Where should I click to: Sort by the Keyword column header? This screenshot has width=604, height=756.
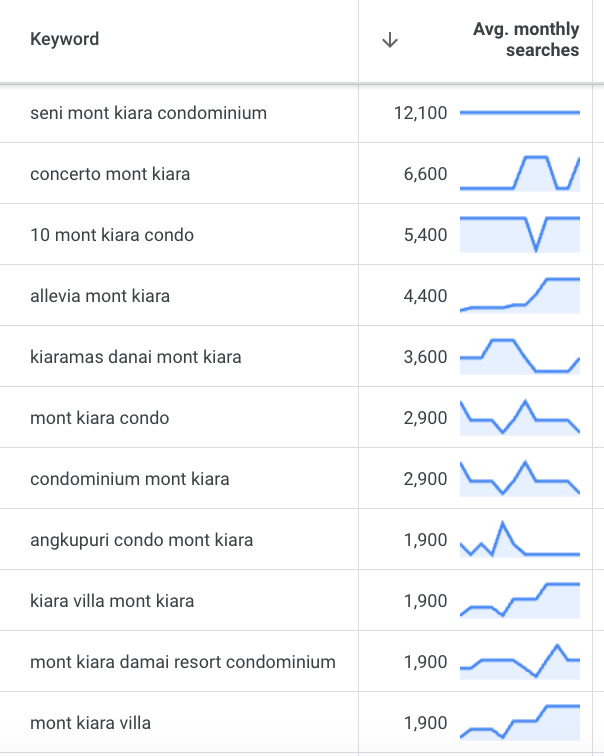click(65, 40)
